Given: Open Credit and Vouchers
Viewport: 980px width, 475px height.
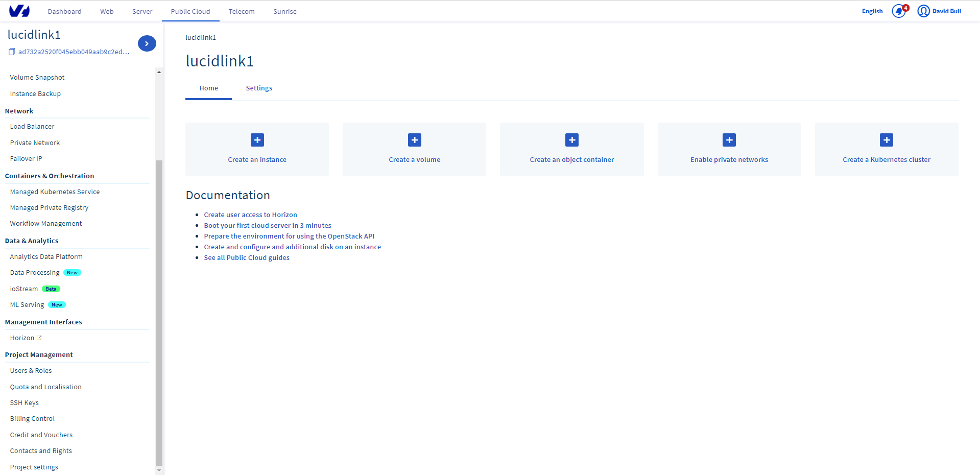Looking at the screenshot, I should click(41, 435).
